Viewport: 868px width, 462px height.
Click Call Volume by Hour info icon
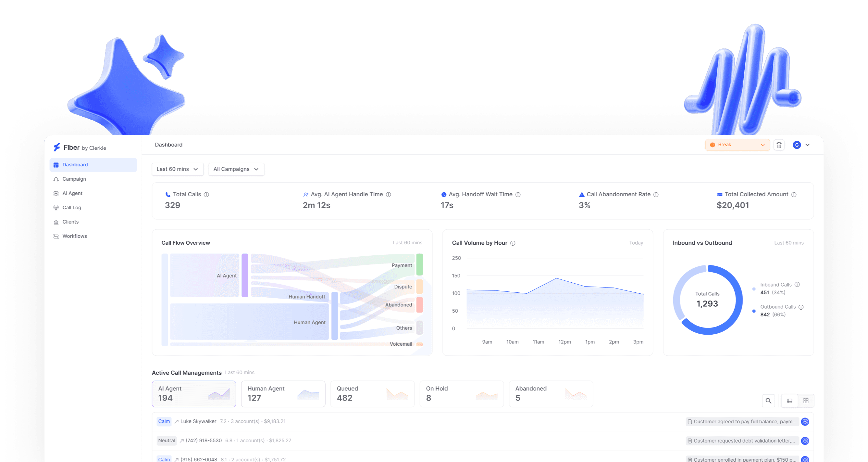[513, 243]
